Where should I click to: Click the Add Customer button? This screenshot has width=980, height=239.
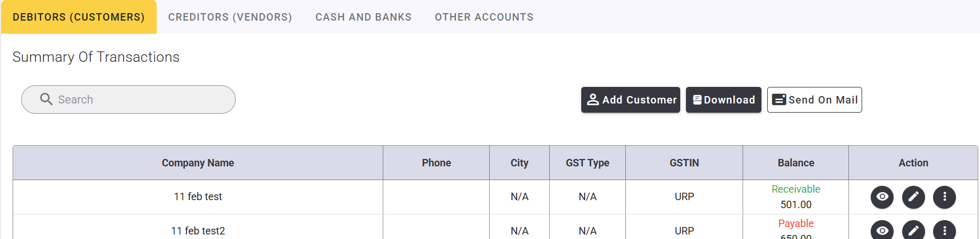click(x=630, y=100)
